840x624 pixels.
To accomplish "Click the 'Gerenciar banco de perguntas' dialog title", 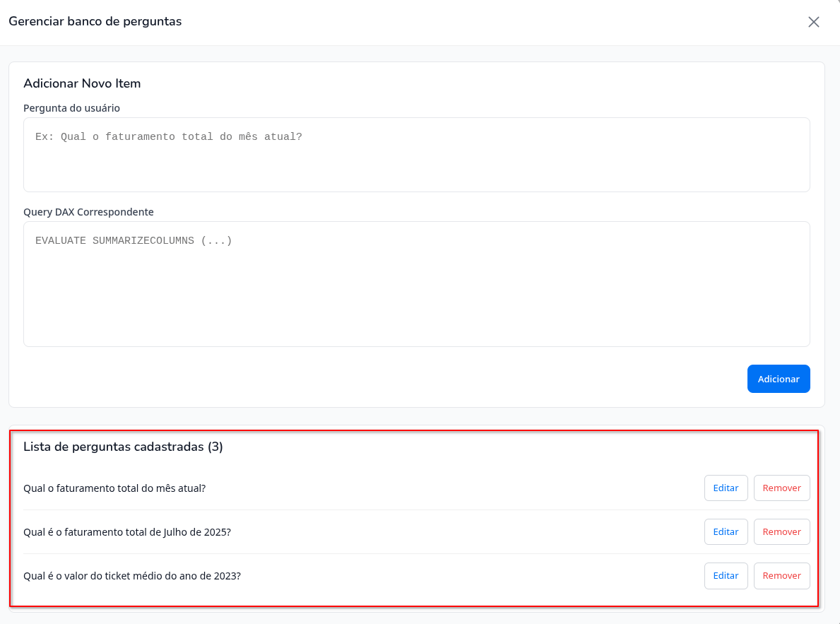I will point(95,21).
